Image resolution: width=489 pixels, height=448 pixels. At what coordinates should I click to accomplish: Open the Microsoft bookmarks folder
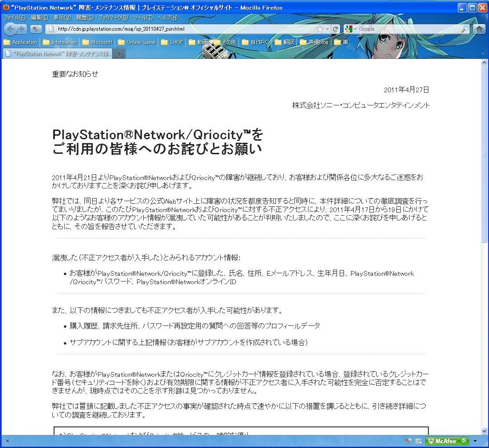(97, 42)
